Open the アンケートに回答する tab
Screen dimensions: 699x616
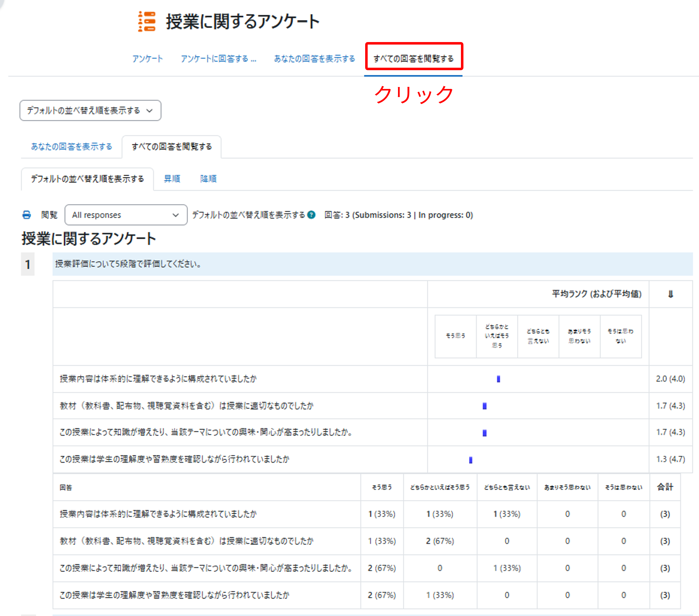point(218,58)
